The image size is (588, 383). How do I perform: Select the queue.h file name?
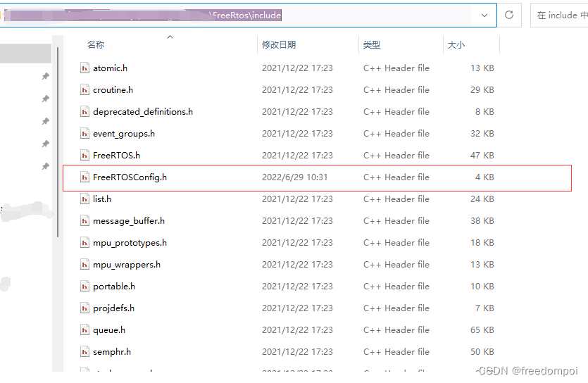[x=109, y=330]
